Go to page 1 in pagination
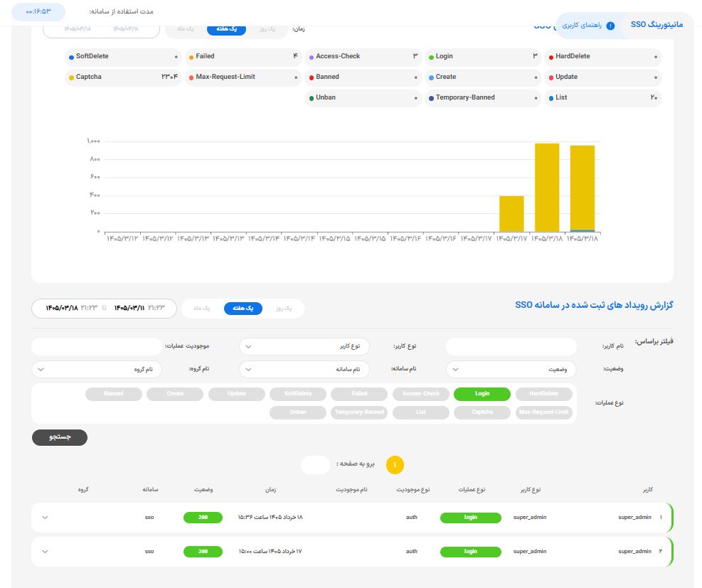This screenshot has width=702, height=588. (x=395, y=465)
